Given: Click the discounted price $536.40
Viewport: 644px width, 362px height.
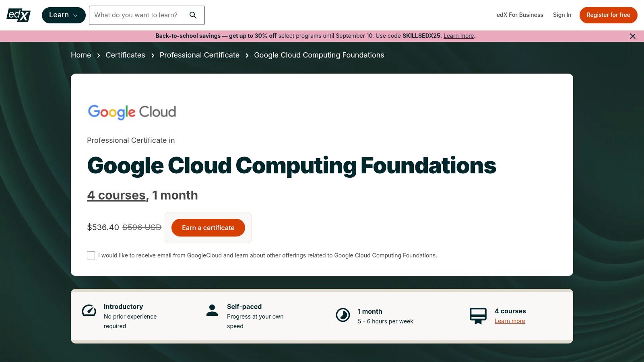Looking at the screenshot, I should [103, 227].
